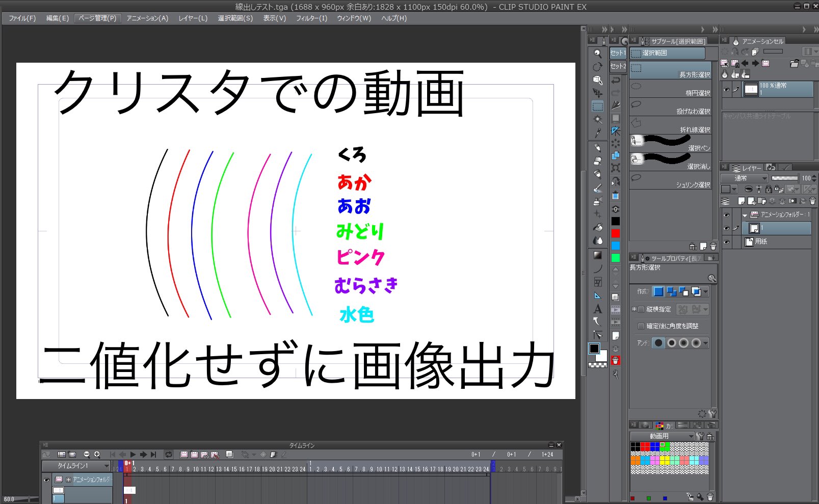Viewport: 819px width, 504px height.
Task: Enable loop playback in the timeline
Action: tap(169, 454)
